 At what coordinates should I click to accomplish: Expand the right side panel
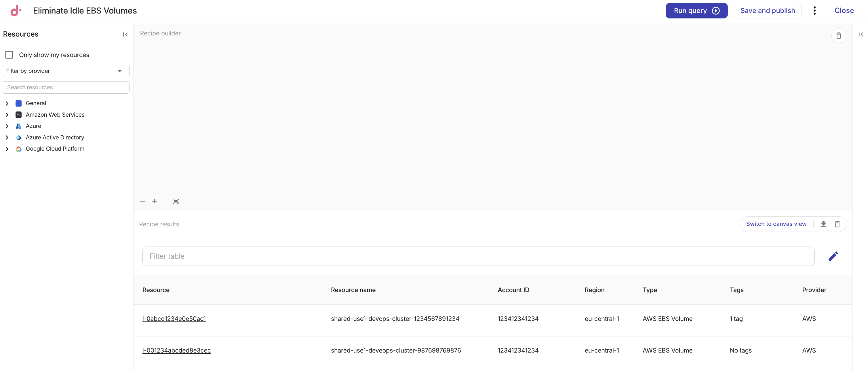861,34
